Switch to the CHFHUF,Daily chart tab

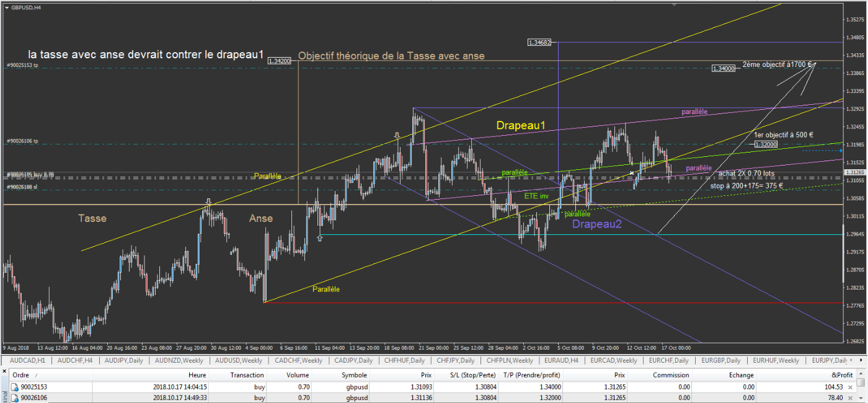[x=404, y=360]
